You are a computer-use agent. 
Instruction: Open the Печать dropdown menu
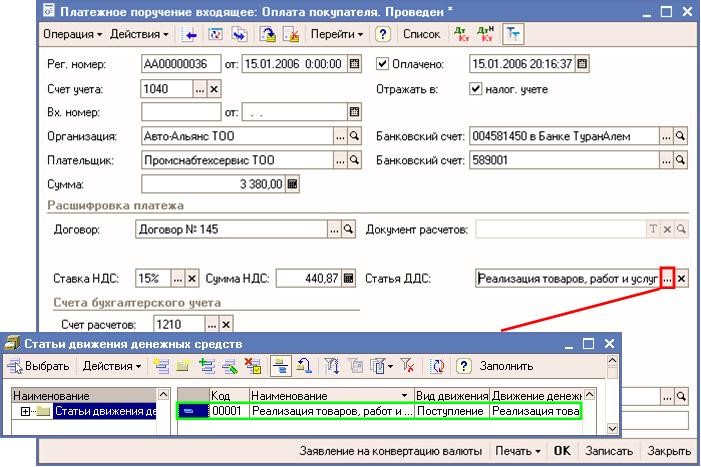click(520, 451)
